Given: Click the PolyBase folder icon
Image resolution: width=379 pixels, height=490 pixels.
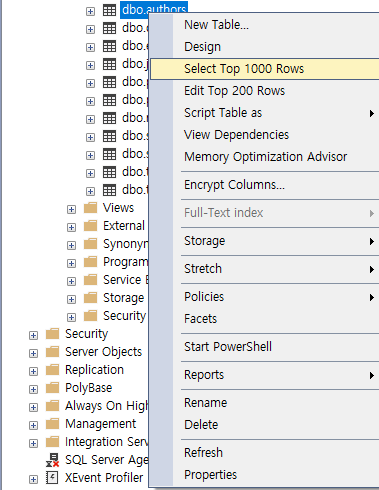Looking at the screenshot, I should 52,388.
